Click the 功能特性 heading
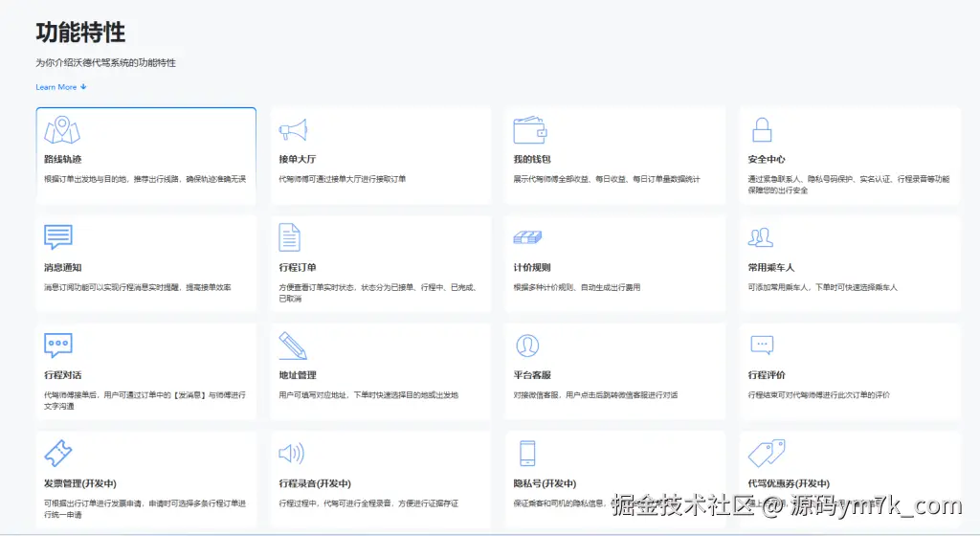 [x=80, y=33]
